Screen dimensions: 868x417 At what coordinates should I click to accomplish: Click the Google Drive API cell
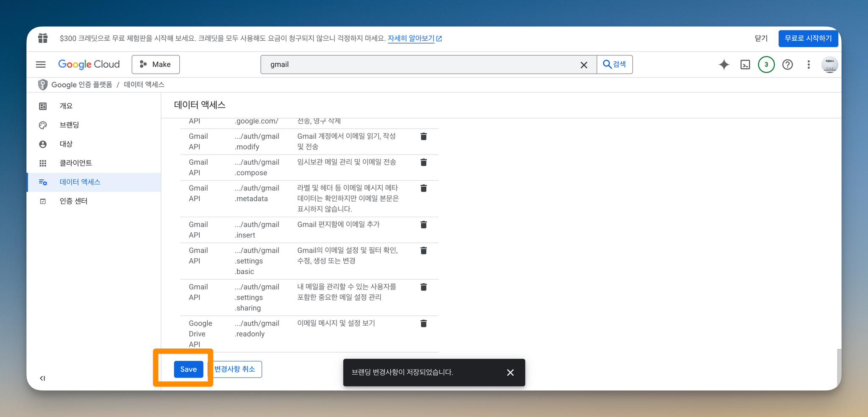click(x=200, y=334)
